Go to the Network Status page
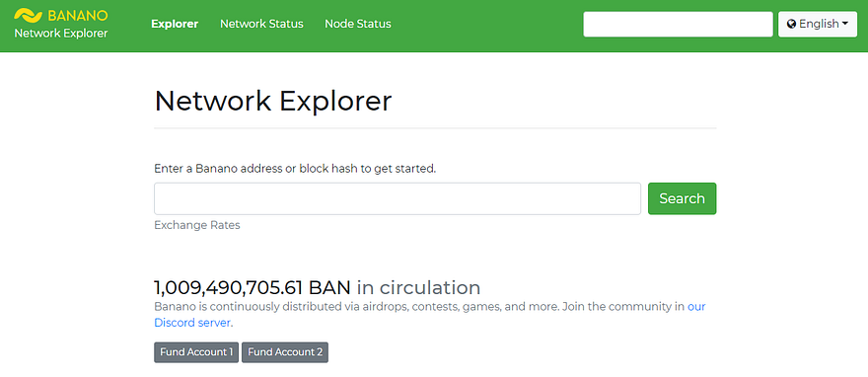 tap(261, 24)
